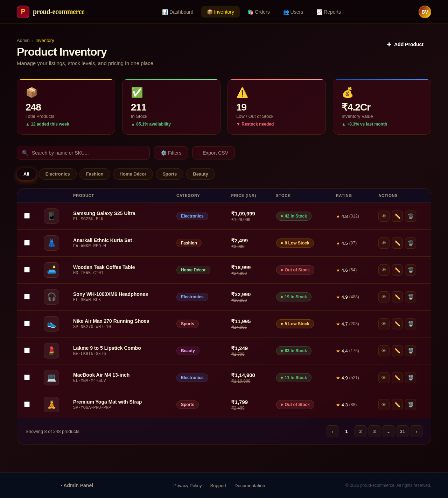Navigate to previous page with the chevron
This screenshot has width=448, height=498.
tap(332, 431)
